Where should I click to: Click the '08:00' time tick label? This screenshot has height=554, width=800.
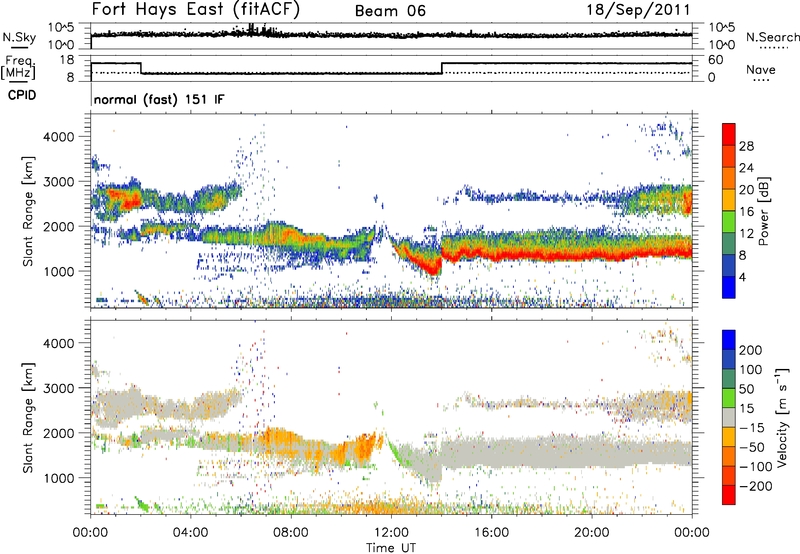(x=291, y=533)
